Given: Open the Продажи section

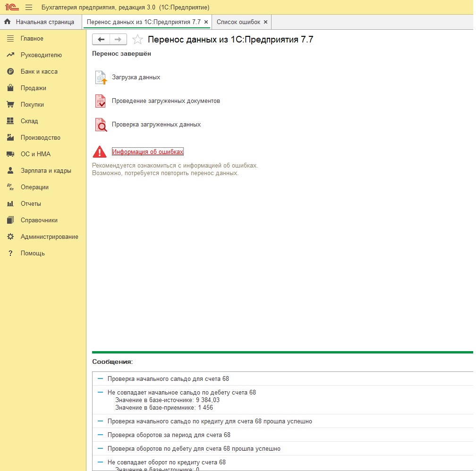Looking at the screenshot, I should (34, 88).
